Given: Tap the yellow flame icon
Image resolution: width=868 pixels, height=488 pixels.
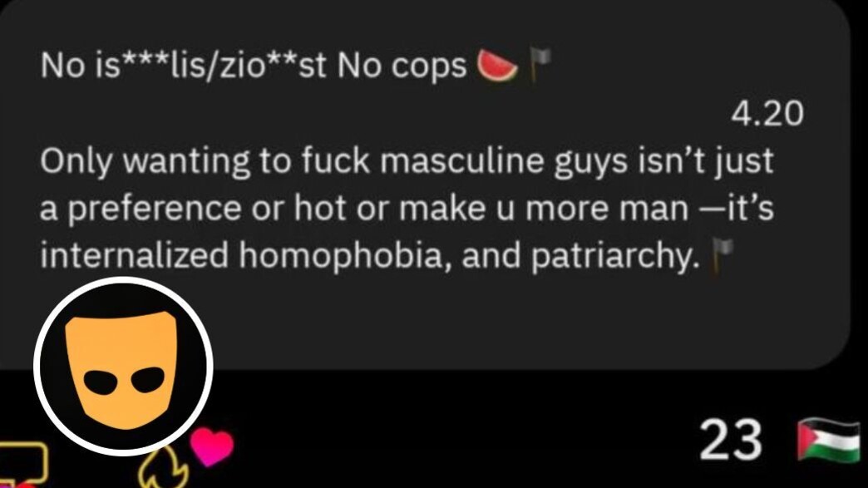Looking at the screenshot, I should [164, 469].
